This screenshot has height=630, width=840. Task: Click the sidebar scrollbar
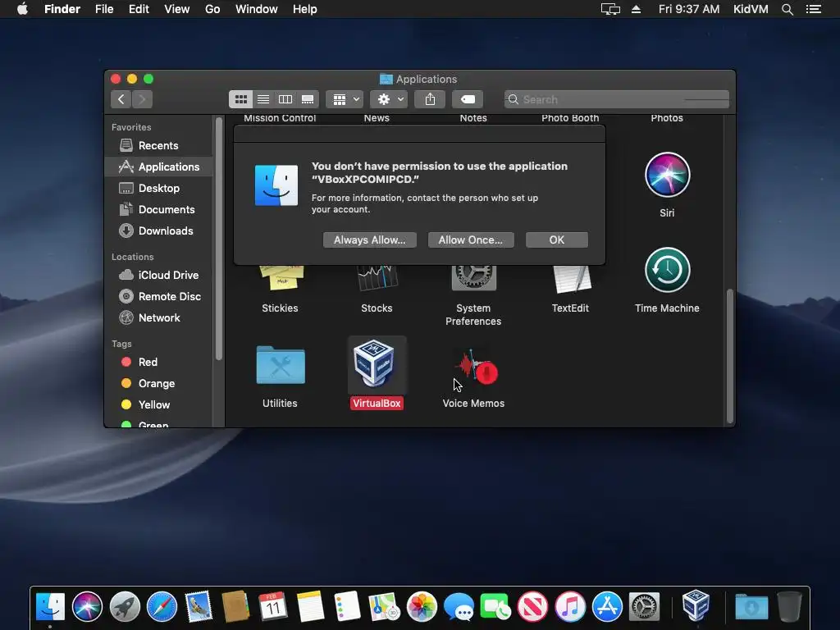[x=218, y=239]
